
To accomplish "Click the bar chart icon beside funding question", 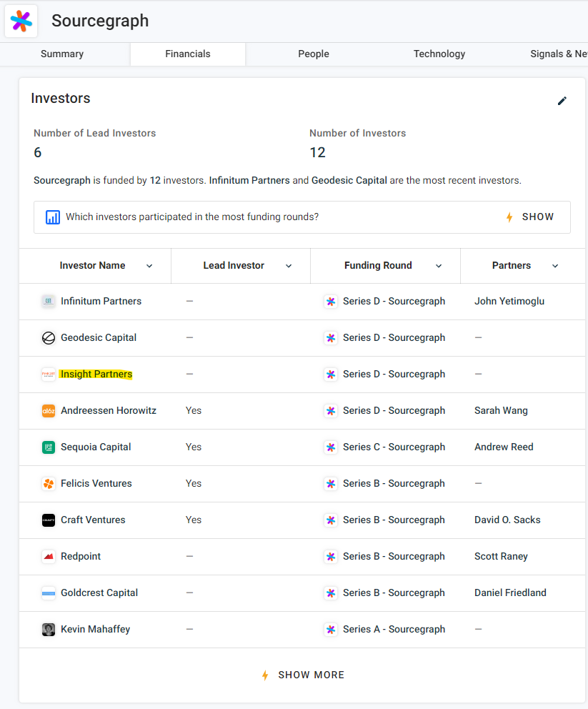I will [x=53, y=217].
